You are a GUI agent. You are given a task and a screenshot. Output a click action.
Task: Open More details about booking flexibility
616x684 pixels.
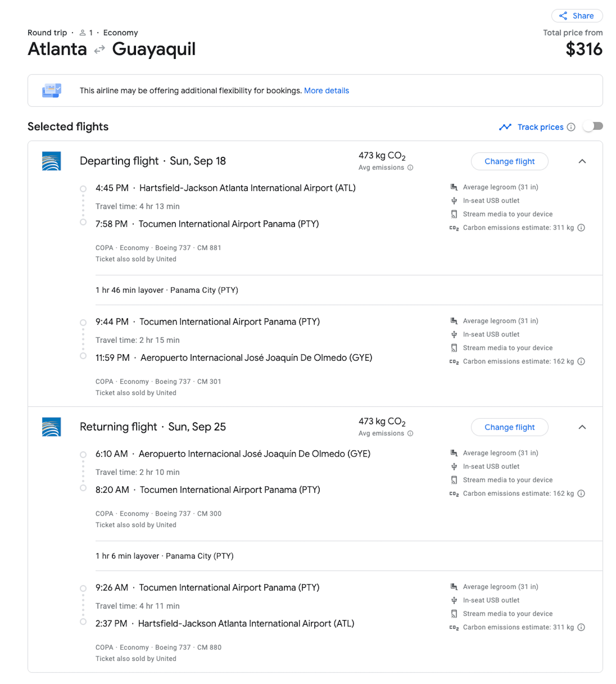point(326,90)
